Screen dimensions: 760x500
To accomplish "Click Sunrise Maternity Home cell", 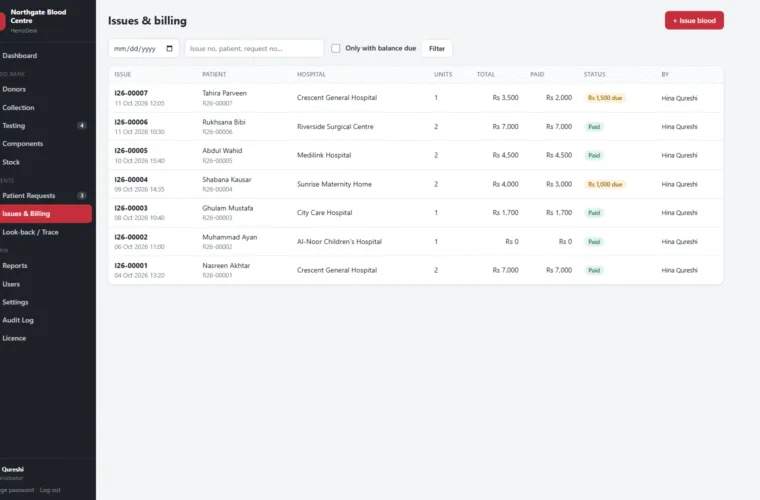I will coord(334,184).
